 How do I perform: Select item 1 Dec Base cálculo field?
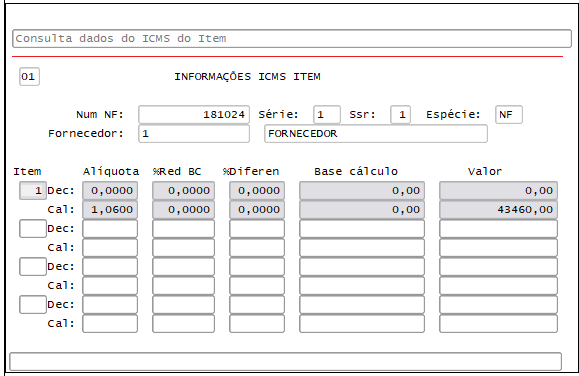(362, 191)
